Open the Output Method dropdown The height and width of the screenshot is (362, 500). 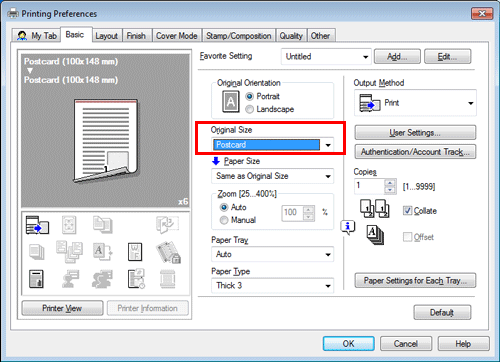click(x=415, y=103)
